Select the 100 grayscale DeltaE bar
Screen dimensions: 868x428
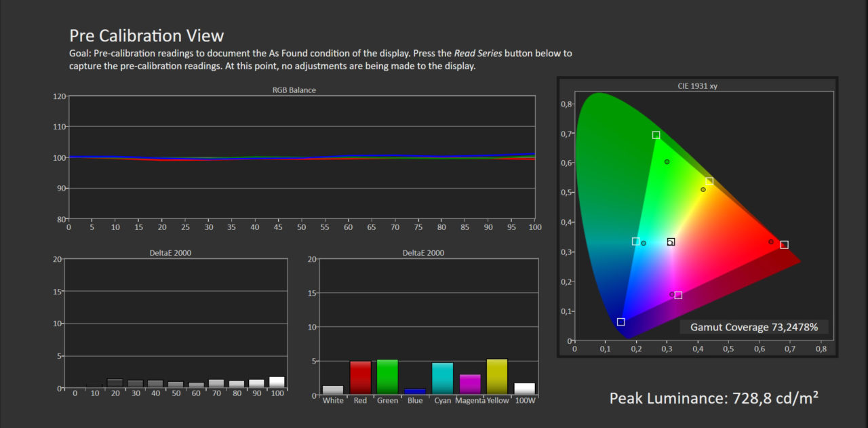click(277, 383)
